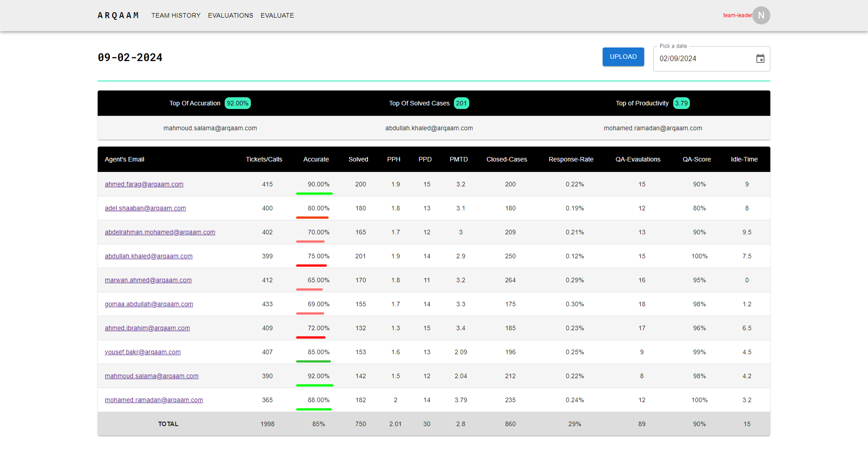
Task: Click the 92.00% Top Of Accuration badge
Action: click(237, 103)
